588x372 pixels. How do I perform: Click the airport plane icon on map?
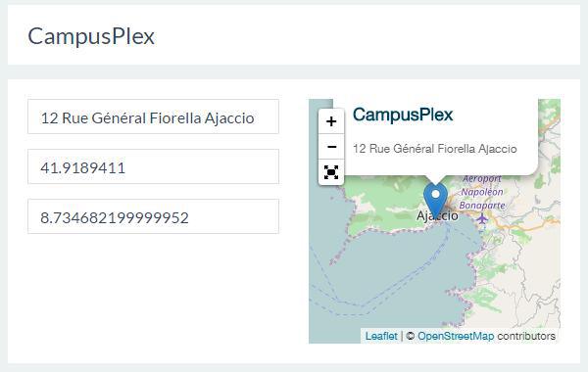(x=482, y=218)
